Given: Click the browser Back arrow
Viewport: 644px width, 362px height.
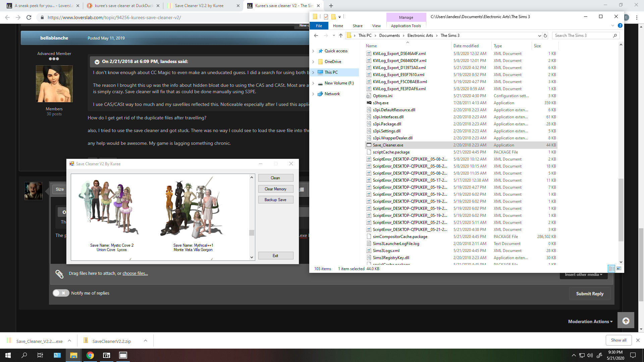Looking at the screenshot, I should (x=7, y=17).
